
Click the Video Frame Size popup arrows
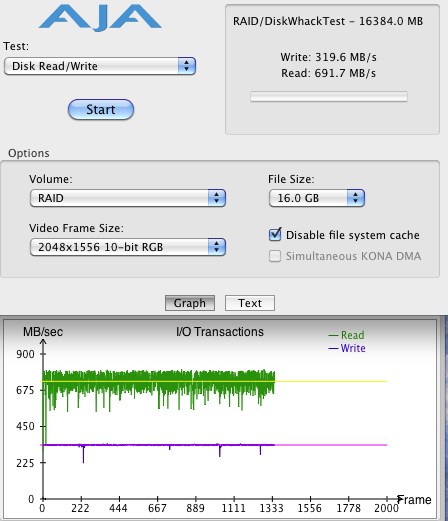pyautogui.click(x=217, y=247)
